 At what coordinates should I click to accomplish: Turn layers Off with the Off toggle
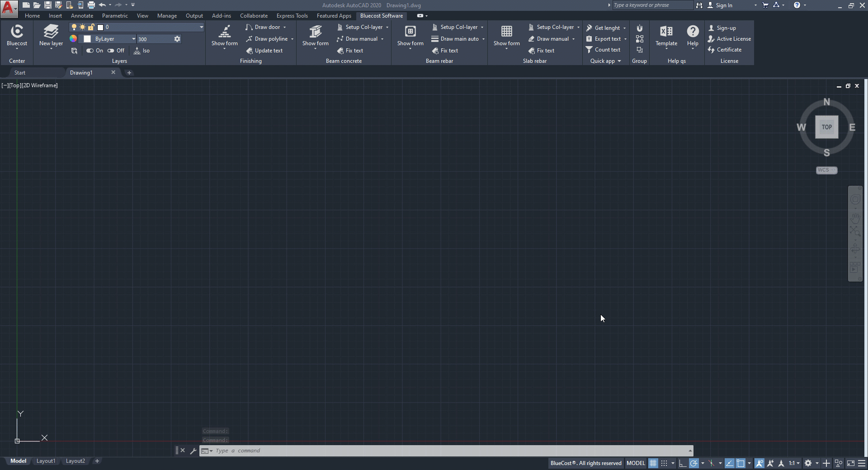click(x=116, y=51)
